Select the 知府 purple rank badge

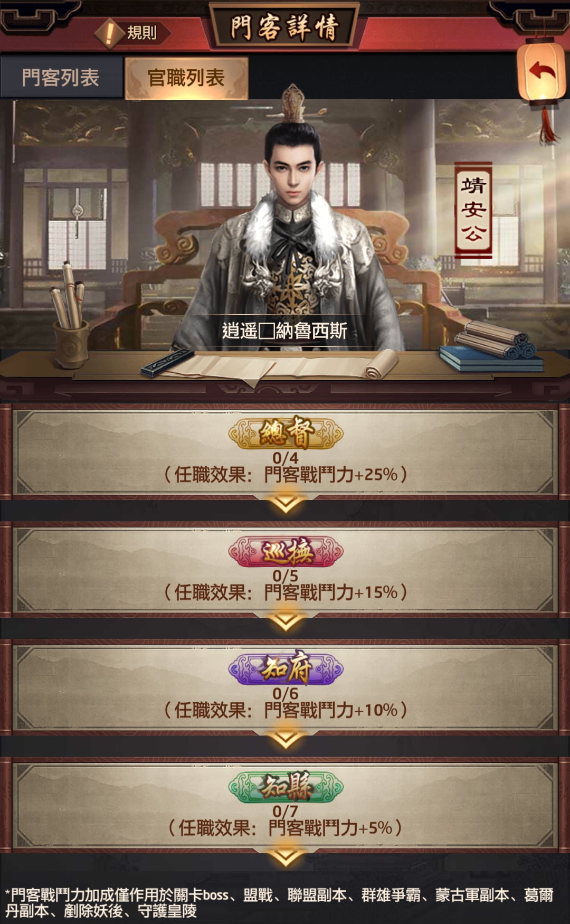(x=286, y=669)
